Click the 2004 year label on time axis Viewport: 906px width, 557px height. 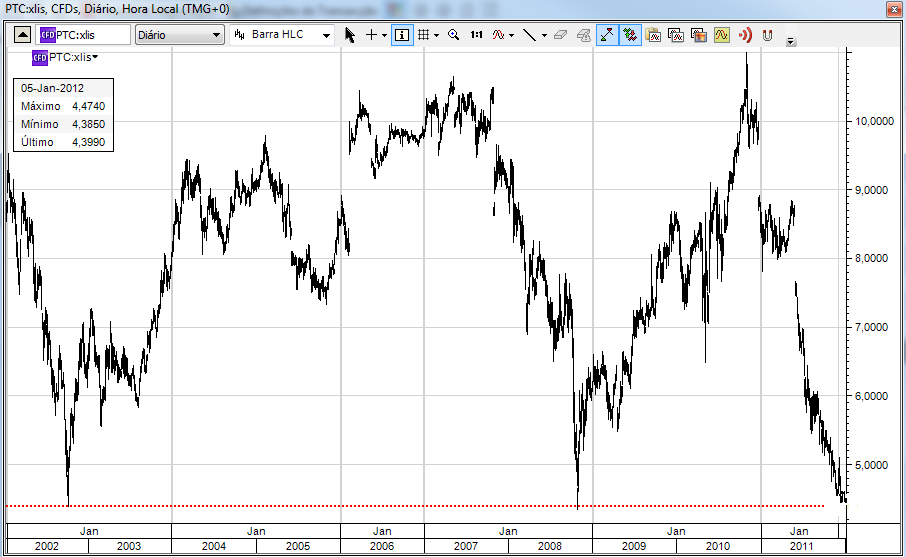[214, 546]
